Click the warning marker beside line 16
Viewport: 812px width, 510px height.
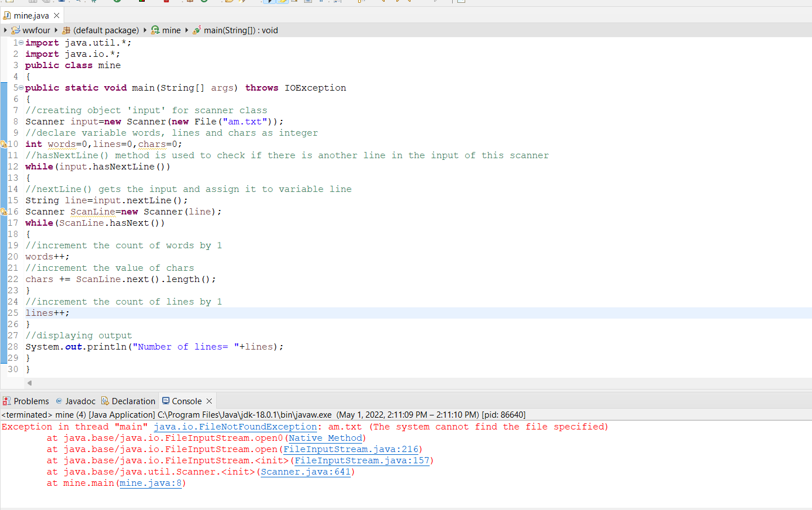click(x=4, y=211)
